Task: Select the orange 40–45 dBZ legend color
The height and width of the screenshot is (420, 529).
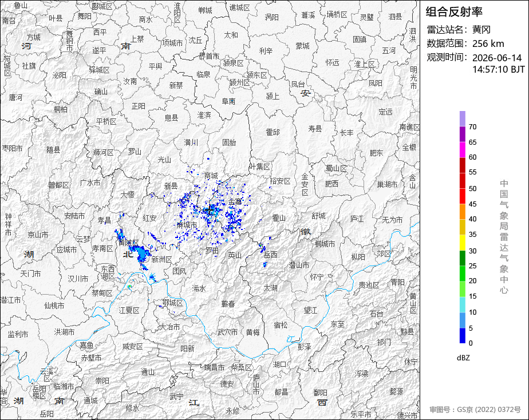Action: [x=463, y=212]
